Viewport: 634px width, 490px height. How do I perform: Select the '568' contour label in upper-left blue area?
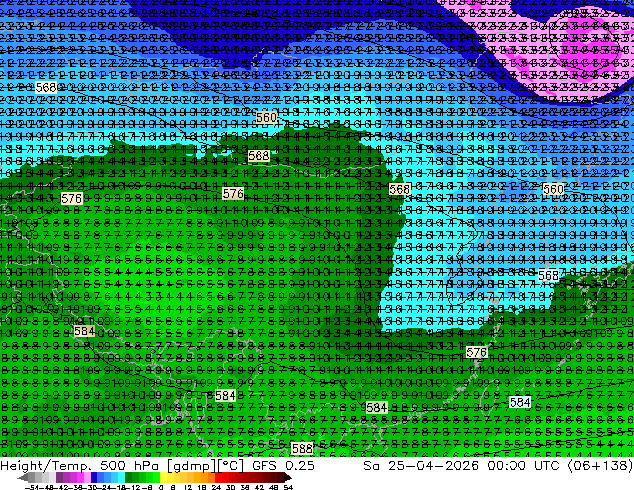(x=46, y=88)
